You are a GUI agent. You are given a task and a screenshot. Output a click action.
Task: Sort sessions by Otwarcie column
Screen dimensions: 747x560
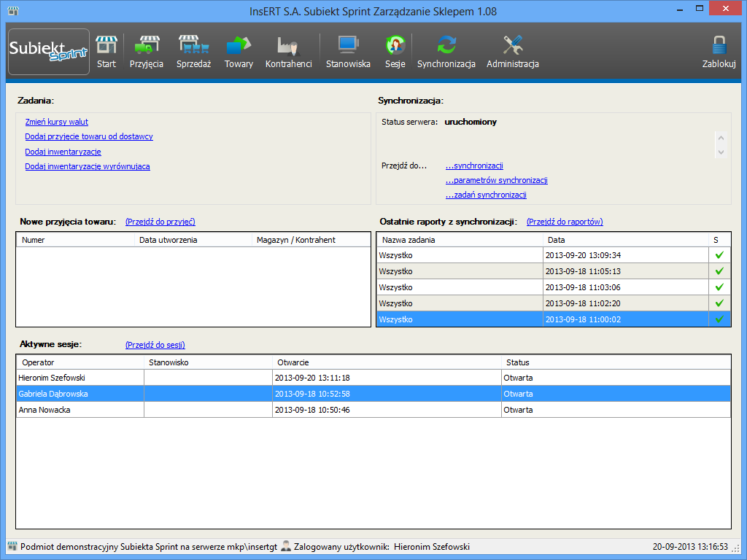tap(387, 362)
